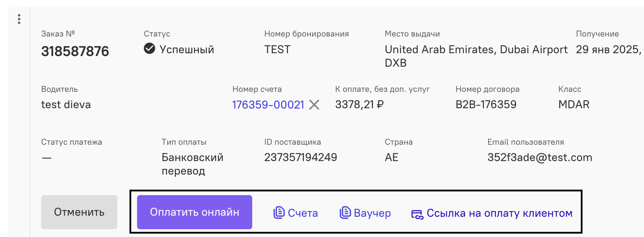
Task: Click the Успешный status text
Action: click(187, 49)
